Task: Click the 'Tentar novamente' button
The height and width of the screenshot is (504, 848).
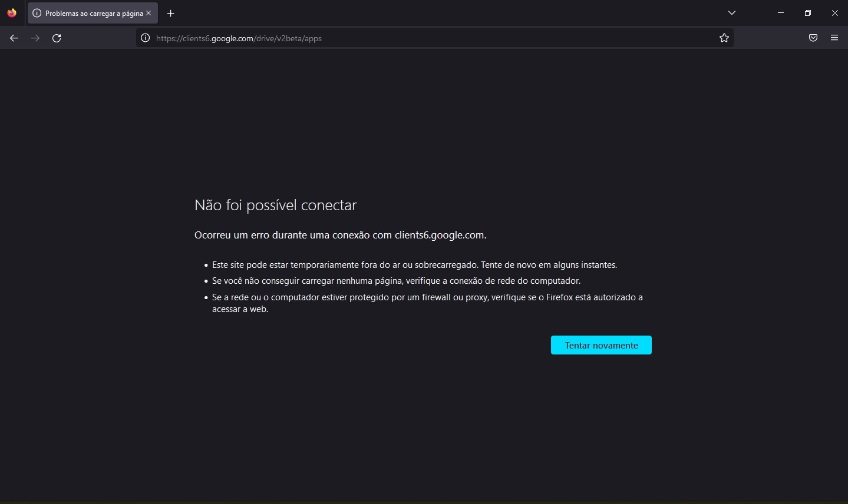Action: pos(601,345)
